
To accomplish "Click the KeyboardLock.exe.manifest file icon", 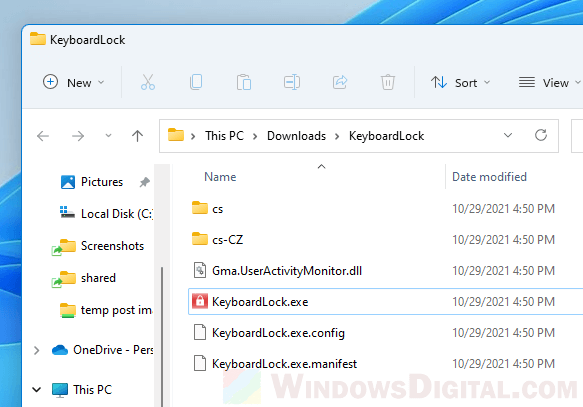I will tap(200, 363).
